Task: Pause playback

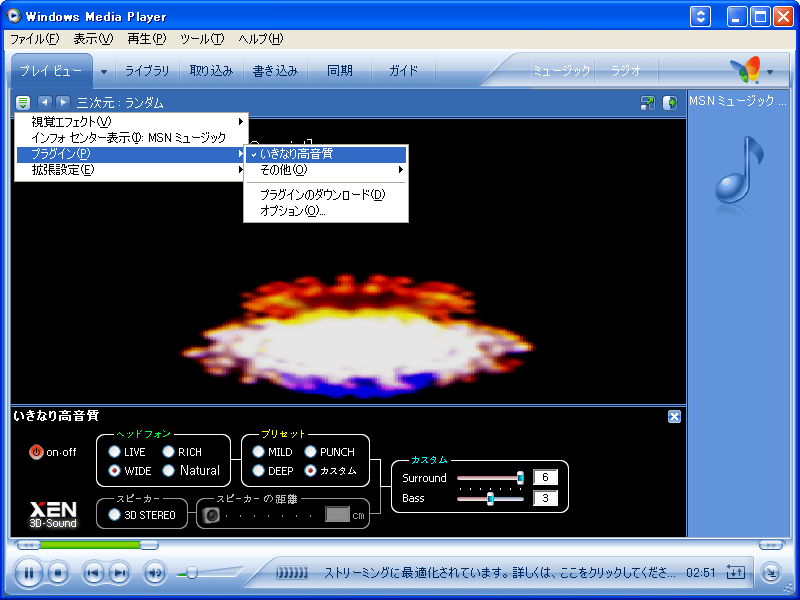Action: [29, 573]
